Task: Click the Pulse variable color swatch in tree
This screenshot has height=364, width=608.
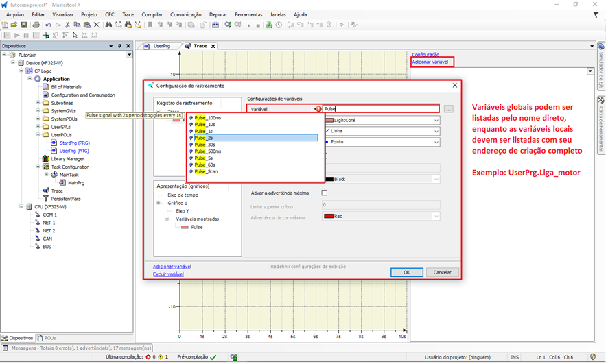Action: pos(185,227)
